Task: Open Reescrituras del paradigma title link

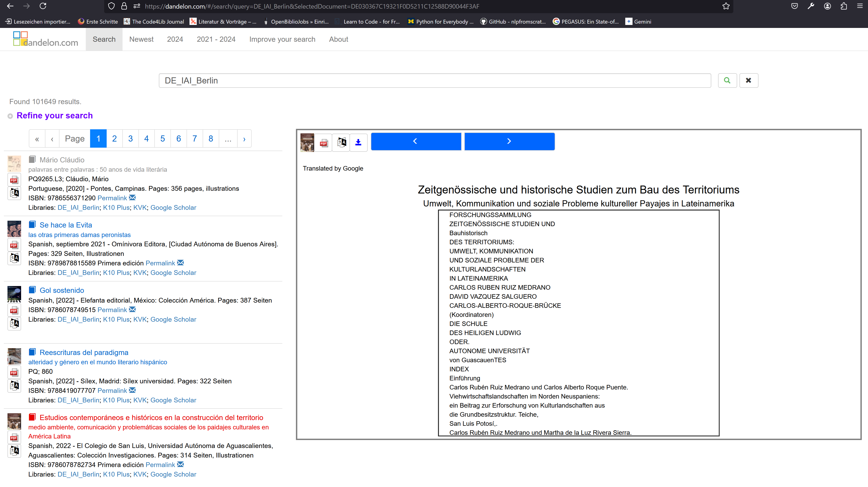Action: tap(84, 352)
